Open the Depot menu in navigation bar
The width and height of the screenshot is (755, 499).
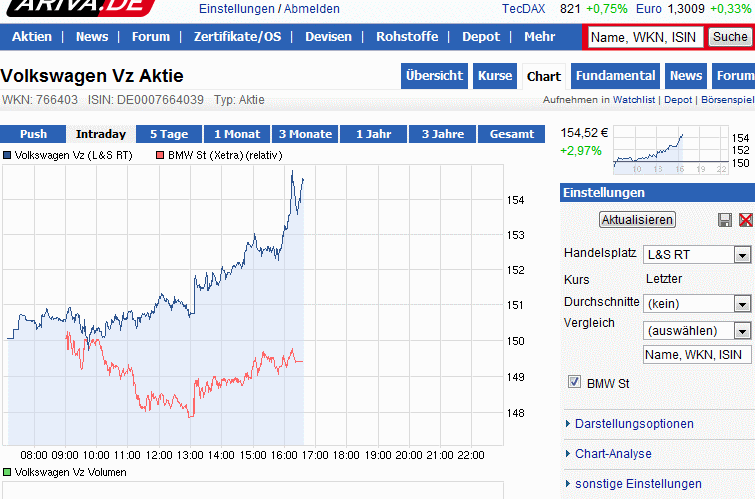(481, 37)
